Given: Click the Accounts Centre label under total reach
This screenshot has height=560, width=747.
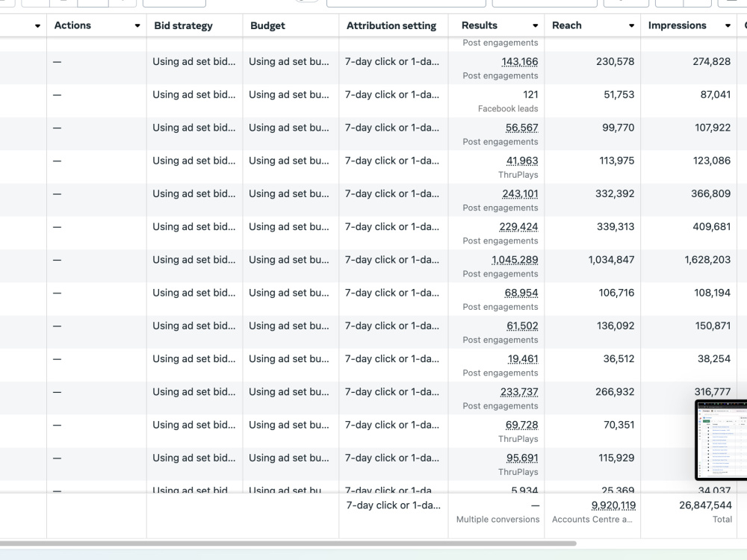Looking at the screenshot, I should pos(592,520).
